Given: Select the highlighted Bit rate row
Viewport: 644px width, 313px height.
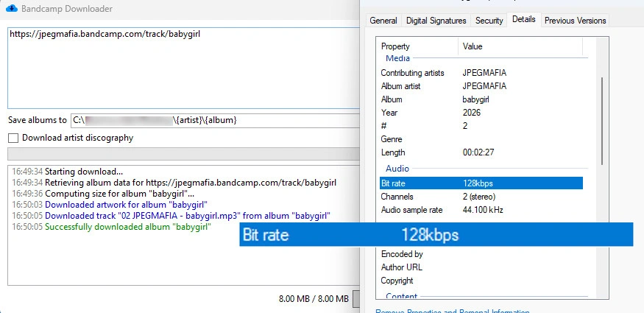Looking at the screenshot, I should (481, 183).
